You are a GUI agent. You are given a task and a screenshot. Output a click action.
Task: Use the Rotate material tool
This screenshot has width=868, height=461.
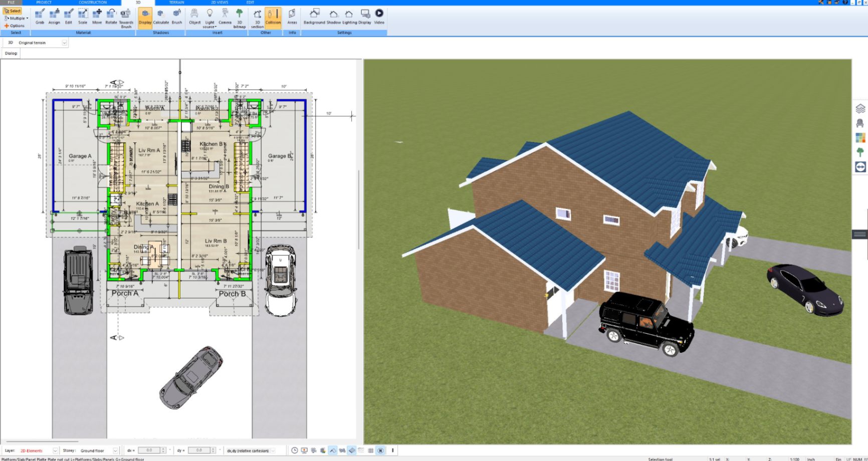click(111, 17)
